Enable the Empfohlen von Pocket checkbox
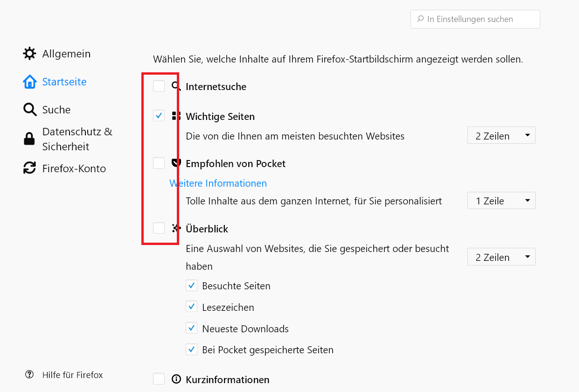The image size is (579, 392). tap(159, 163)
